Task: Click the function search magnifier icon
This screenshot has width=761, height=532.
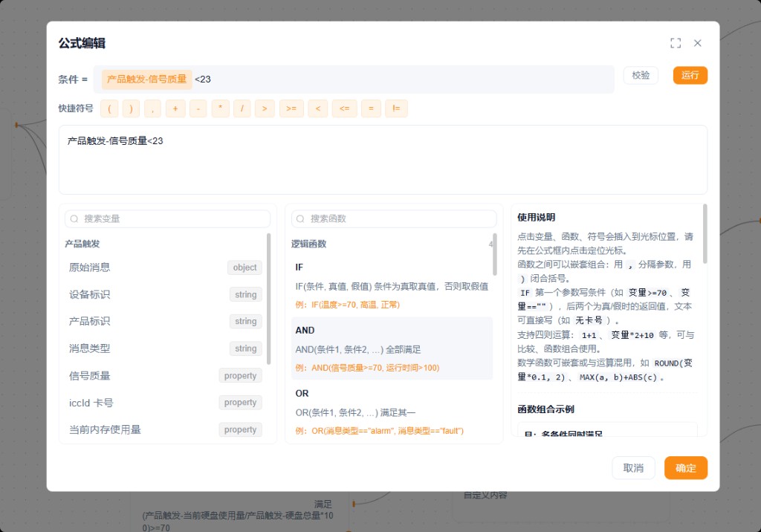Action: click(x=300, y=219)
